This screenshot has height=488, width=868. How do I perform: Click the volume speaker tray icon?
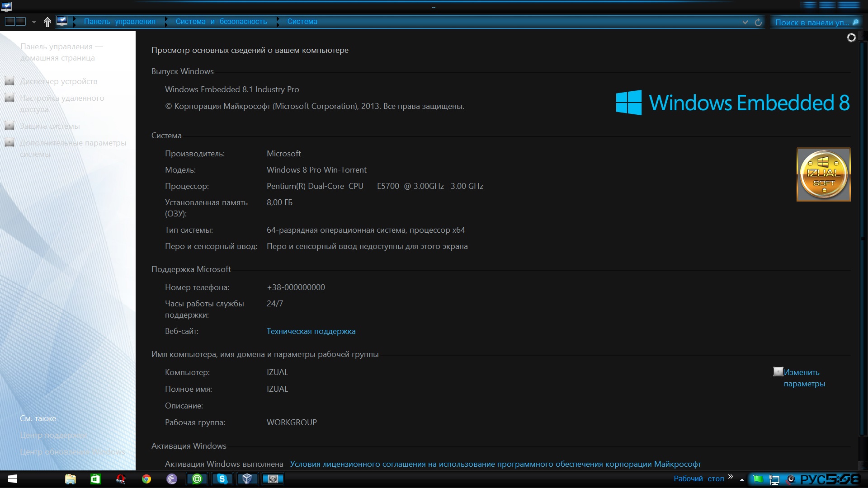tap(791, 479)
